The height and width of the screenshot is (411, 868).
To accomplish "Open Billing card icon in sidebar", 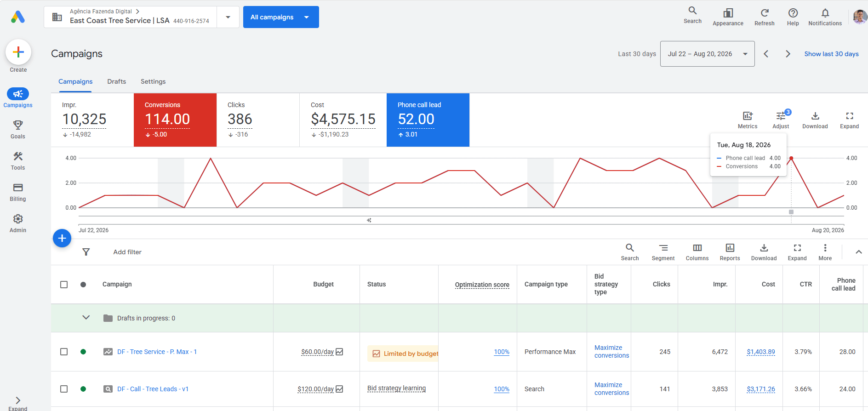I will coord(18,188).
